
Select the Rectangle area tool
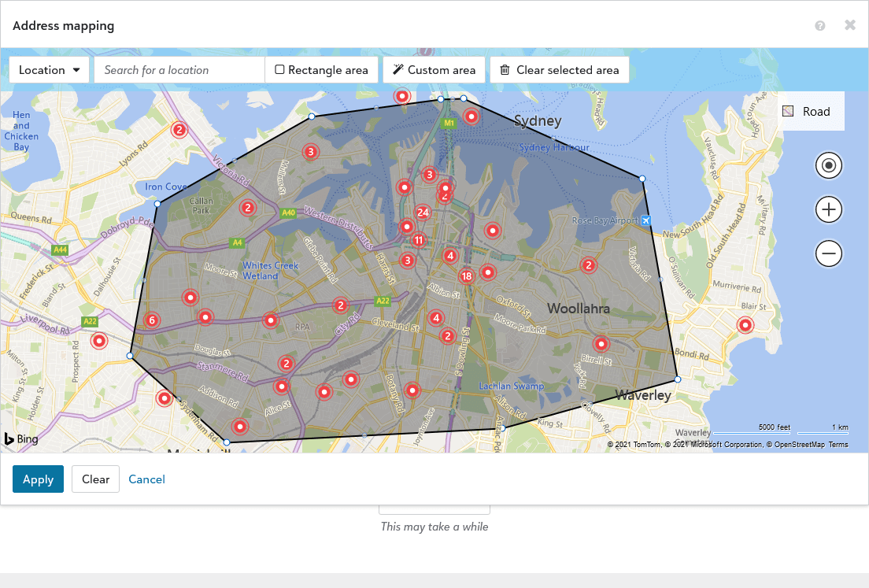321,70
